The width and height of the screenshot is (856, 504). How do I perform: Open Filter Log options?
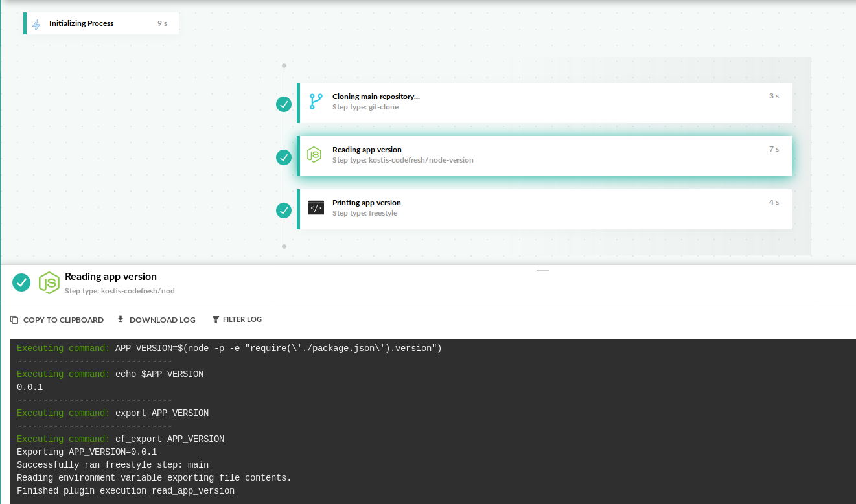pos(242,319)
